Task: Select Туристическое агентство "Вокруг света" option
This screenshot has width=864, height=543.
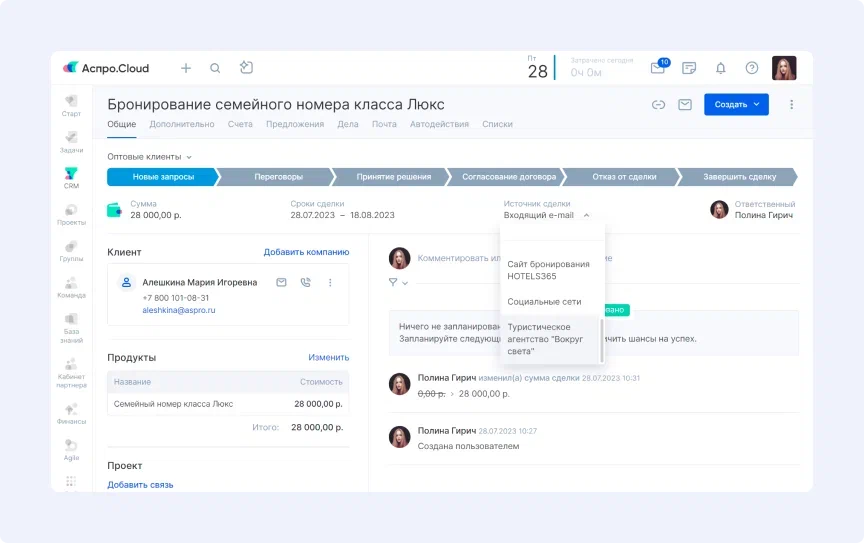Action: pyautogui.click(x=550, y=339)
